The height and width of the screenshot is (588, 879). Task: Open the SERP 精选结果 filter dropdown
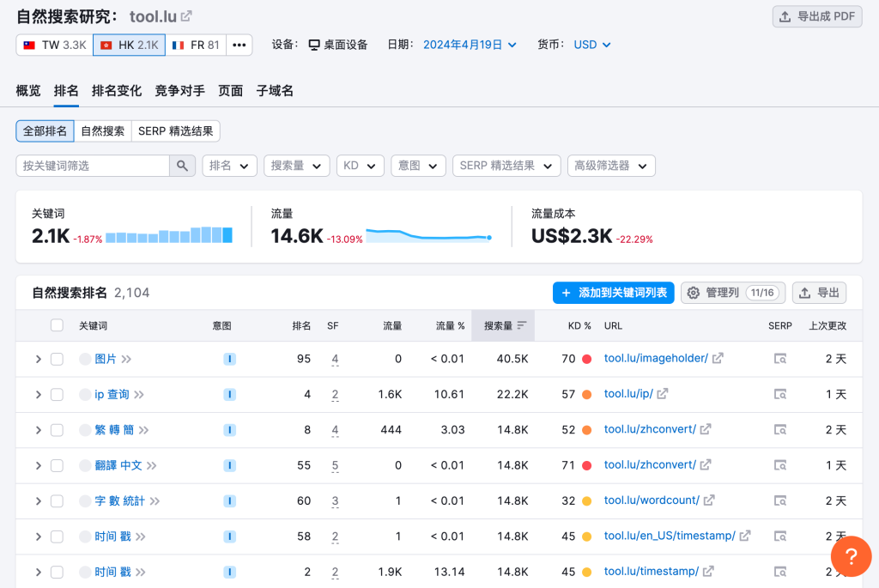pos(506,166)
